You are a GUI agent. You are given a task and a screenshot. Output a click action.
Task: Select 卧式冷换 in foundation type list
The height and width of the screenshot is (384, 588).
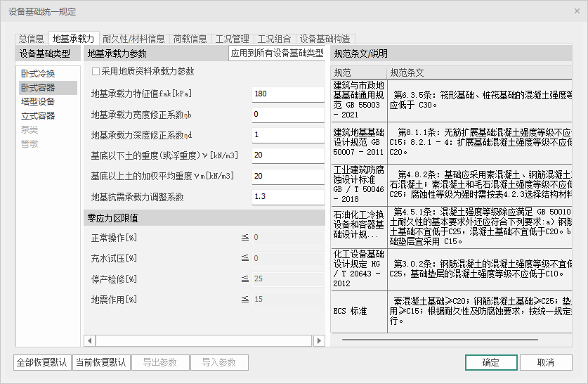point(38,74)
